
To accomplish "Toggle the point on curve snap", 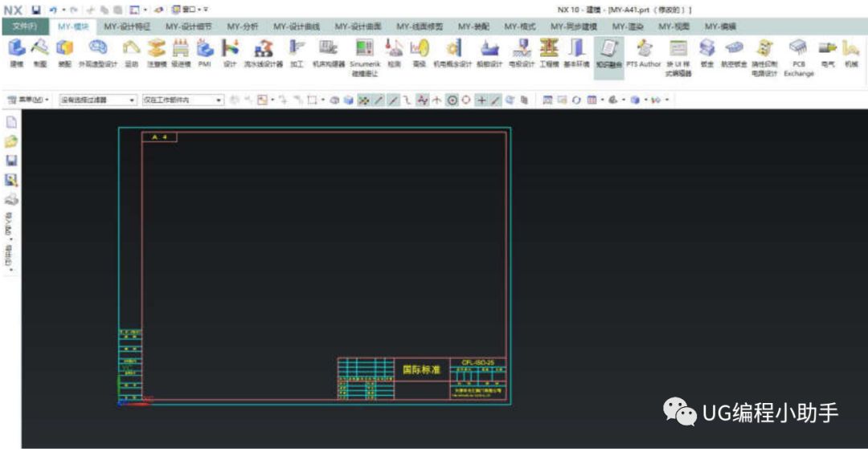I will (x=495, y=100).
